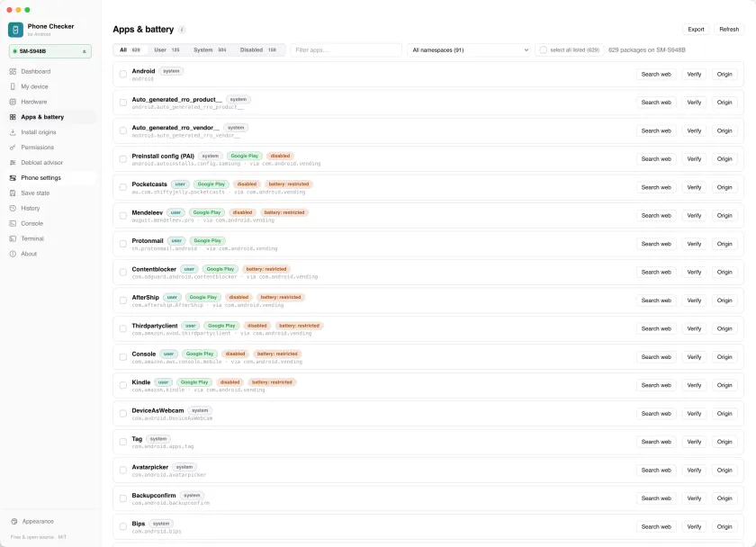
Task: Click the Export button
Action: pos(697,30)
